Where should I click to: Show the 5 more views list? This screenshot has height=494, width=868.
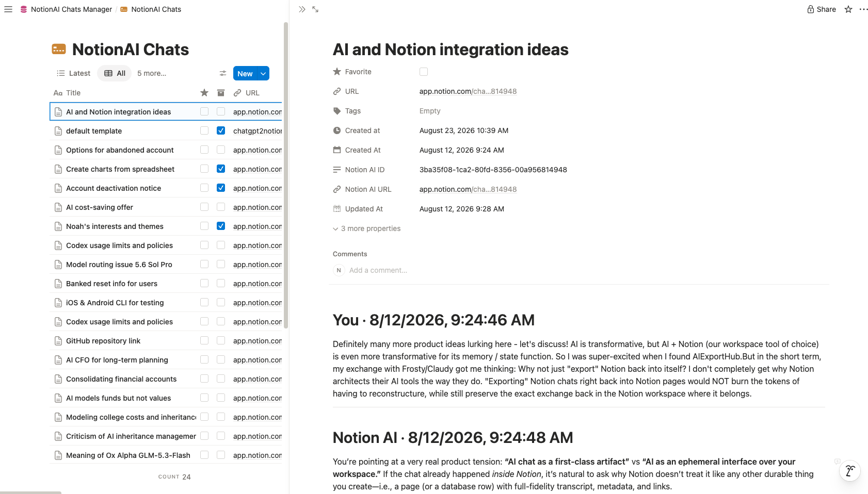(152, 73)
